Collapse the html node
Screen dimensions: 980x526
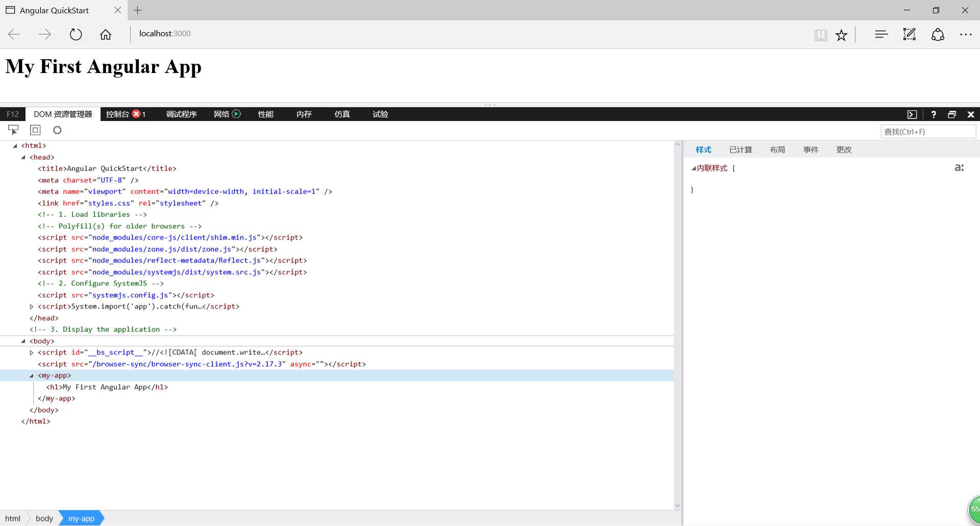(15, 146)
